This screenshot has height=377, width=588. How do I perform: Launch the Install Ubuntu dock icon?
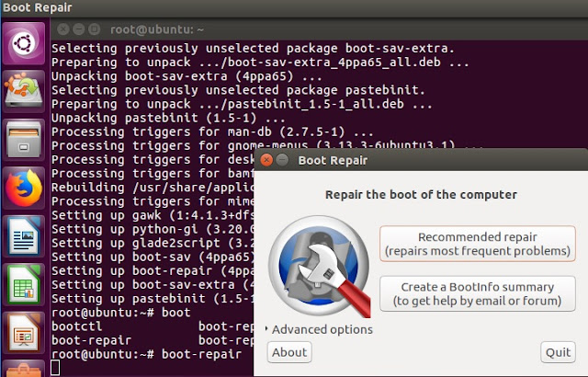coord(24,91)
